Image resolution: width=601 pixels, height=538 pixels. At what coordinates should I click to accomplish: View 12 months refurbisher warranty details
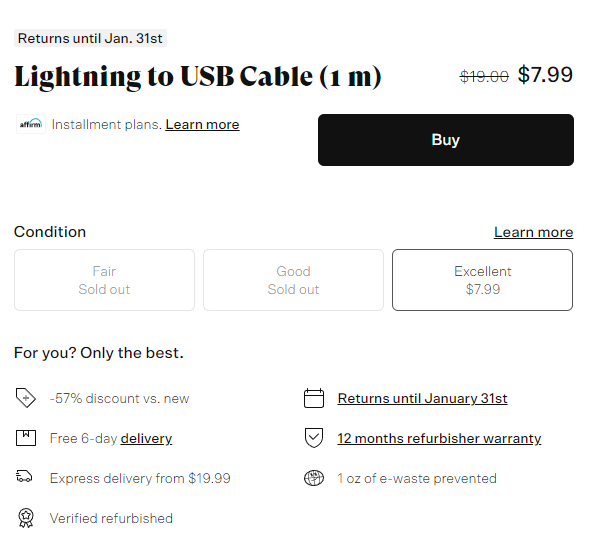coord(439,438)
